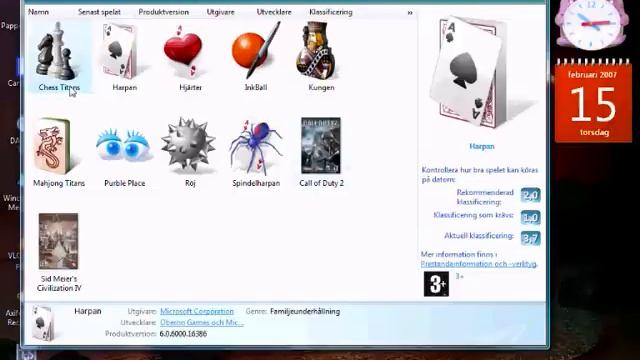
Task: Select the Purble Place eyes icon
Action: pos(124,145)
